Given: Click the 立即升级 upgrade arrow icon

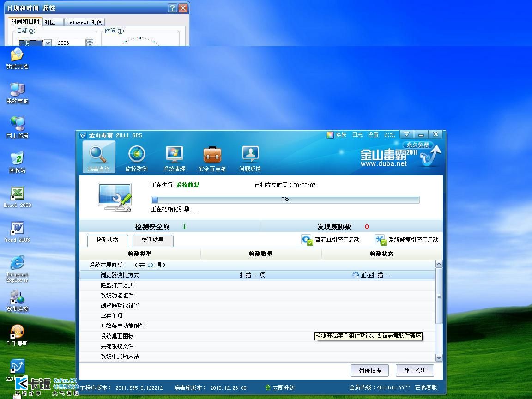Looking at the screenshot, I should pos(268,387).
